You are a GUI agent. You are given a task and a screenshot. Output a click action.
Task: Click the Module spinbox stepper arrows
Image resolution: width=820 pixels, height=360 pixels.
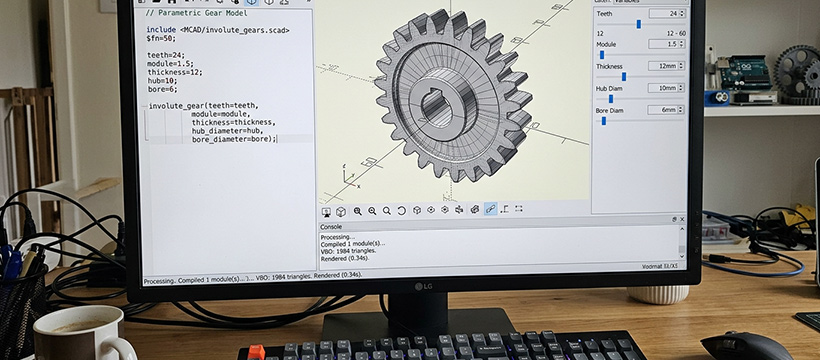[x=681, y=44]
